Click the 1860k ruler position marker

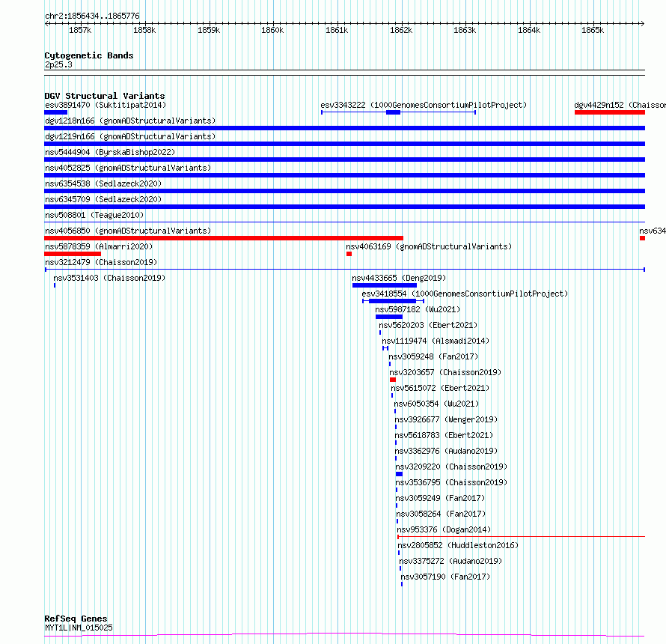click(x=272, y=30)
